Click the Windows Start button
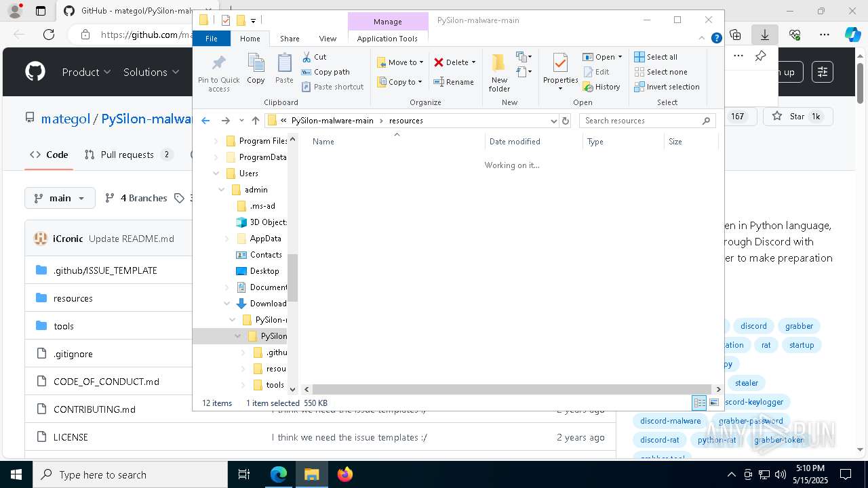868x488 pixels. (16, 474)
